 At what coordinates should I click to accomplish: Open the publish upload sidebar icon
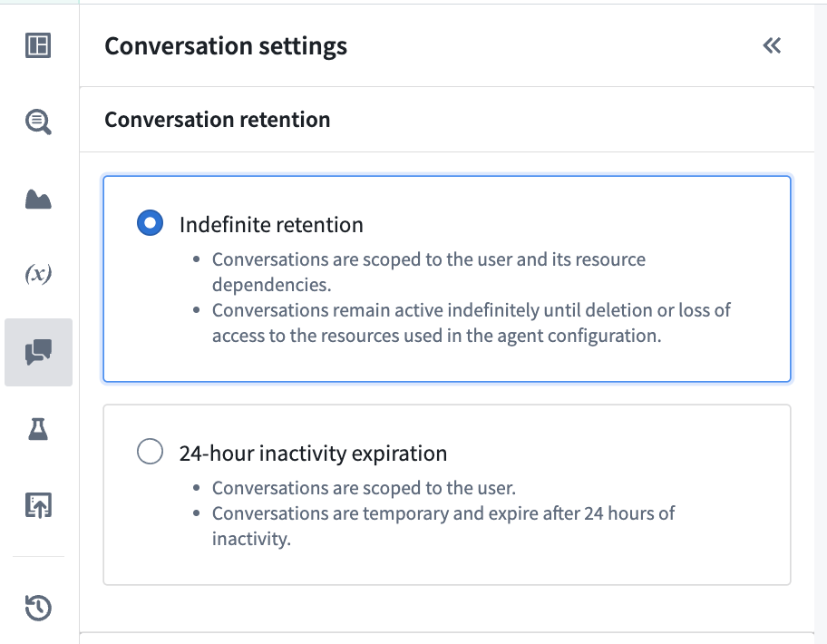[38, 505]
